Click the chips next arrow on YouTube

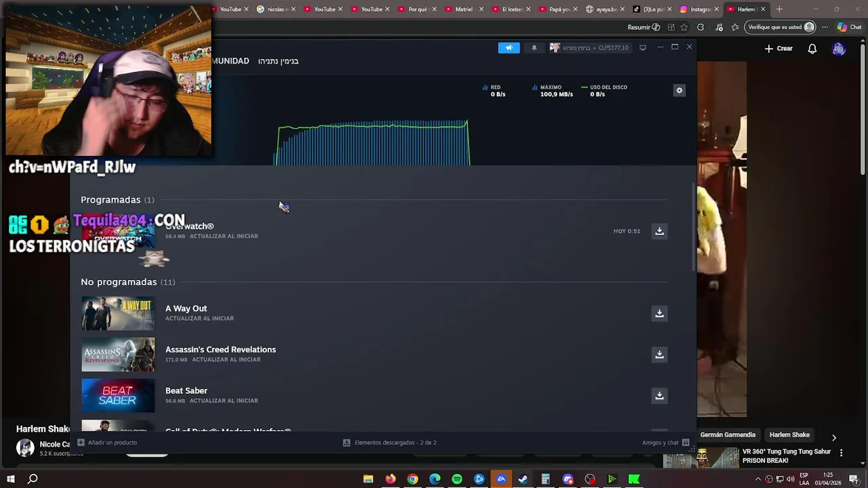click(x=834, y=437)
